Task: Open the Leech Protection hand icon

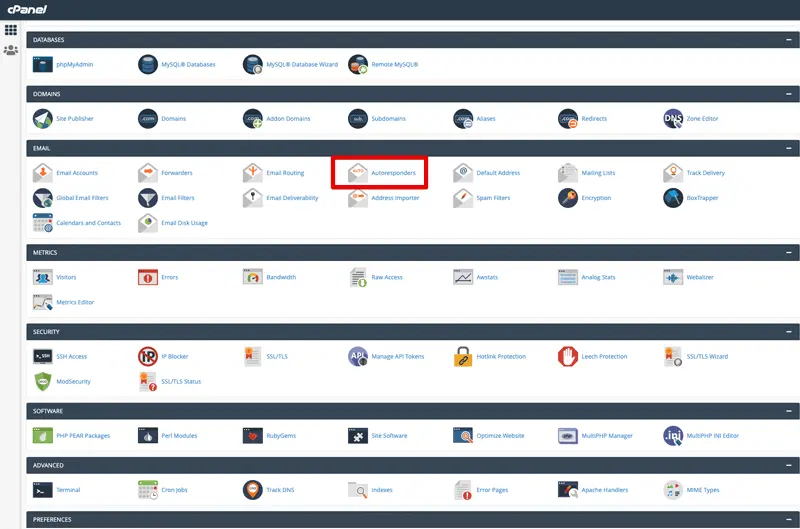Action: pos(568,356)
